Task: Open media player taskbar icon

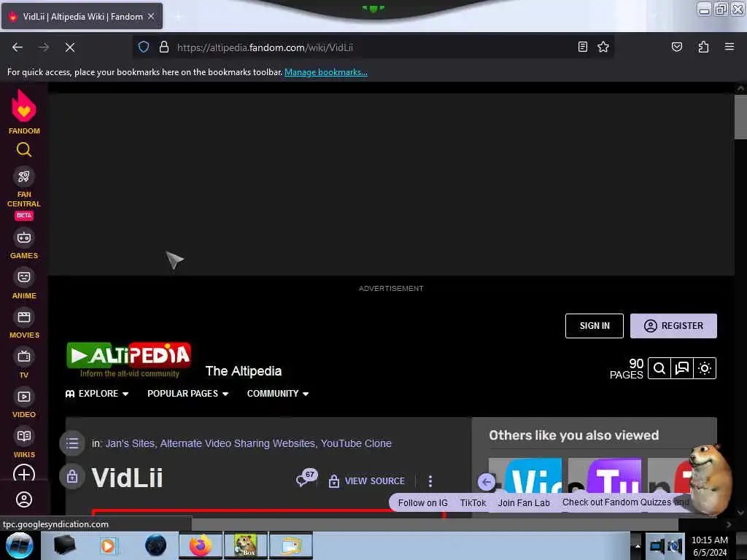Action: (x=108, y=545)
